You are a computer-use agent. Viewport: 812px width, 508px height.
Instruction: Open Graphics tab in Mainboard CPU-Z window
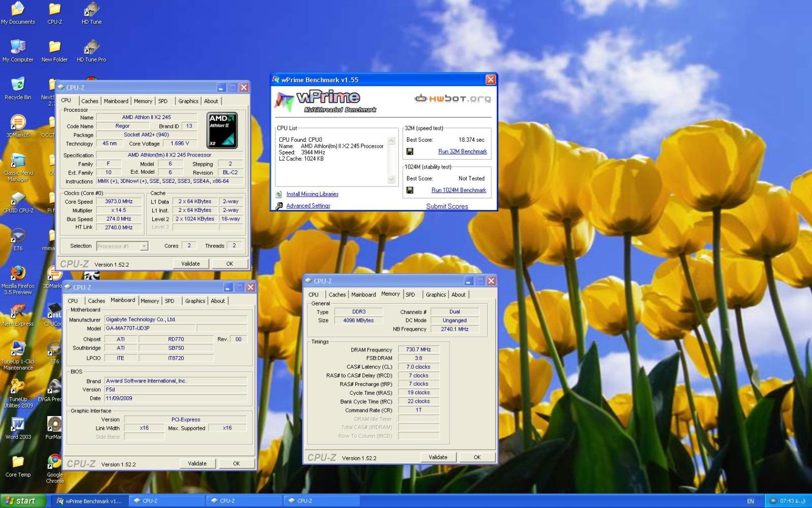(x=195, y=301)
